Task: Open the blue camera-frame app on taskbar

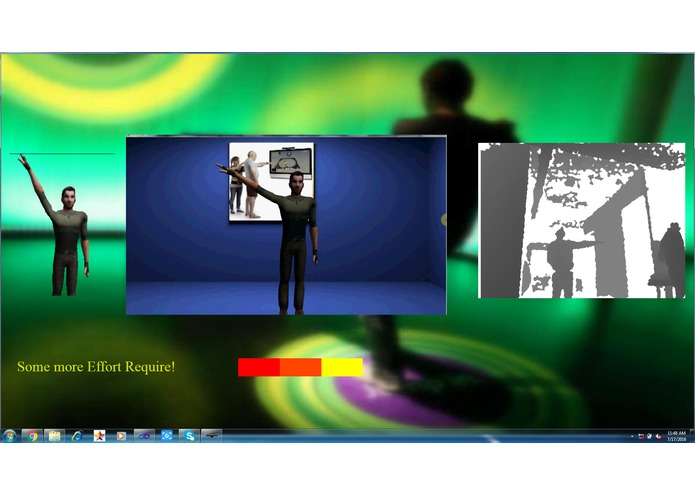Action: pos(167,436)
